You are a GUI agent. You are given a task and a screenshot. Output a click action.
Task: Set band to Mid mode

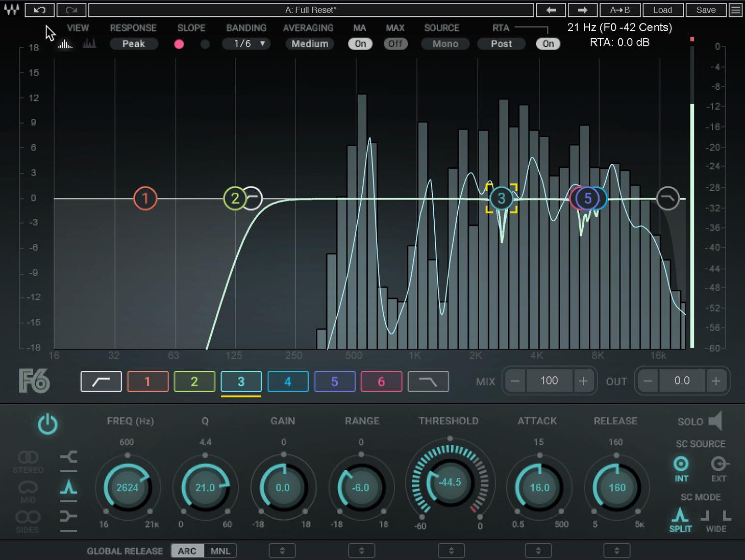pyautogui.click(x=28, y=491)
